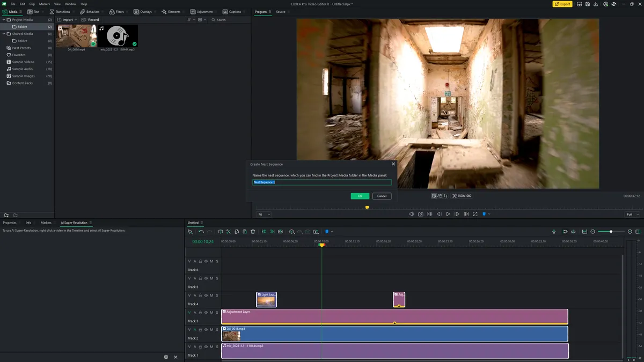The height and width of the screenshot is (362, 644).
Task: Collapse the Project Media tree node
Action: tap(3, 20)
